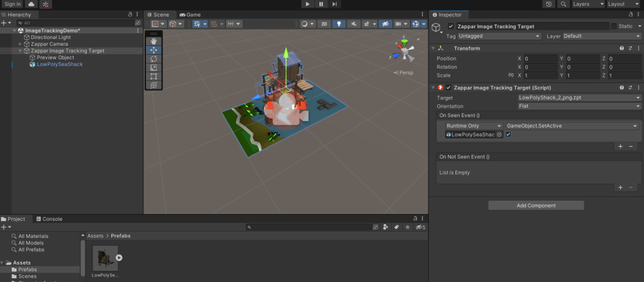Screen dimensions: 644x282
Task: Click the Pause button
Action: click(x=321, y=4)
